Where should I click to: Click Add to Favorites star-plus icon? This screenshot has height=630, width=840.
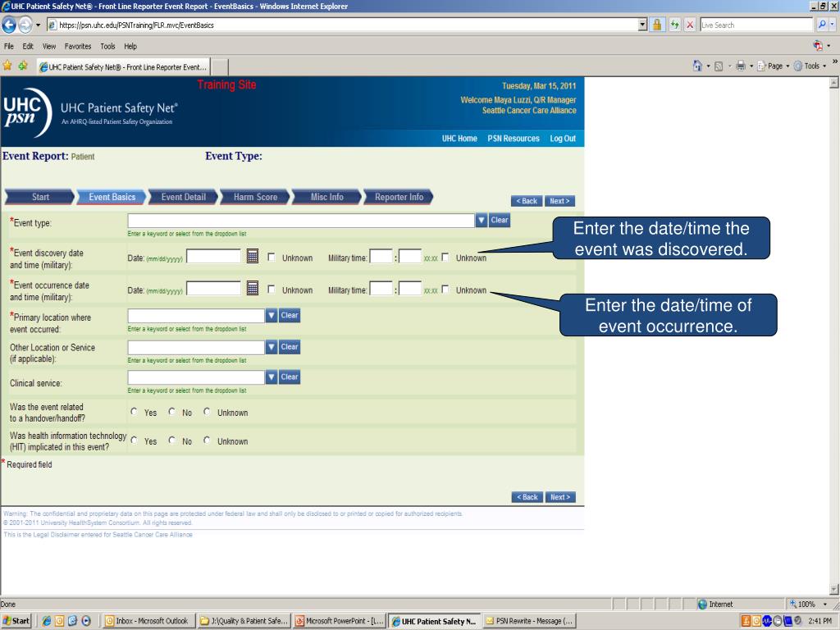click(x=22, y=66)
